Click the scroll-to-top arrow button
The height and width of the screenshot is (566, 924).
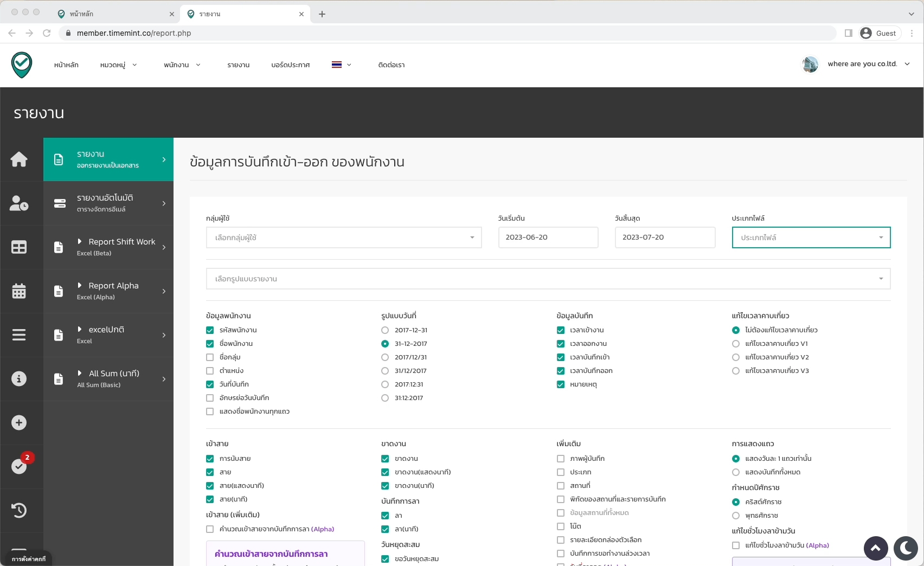(x=876, y=548)
